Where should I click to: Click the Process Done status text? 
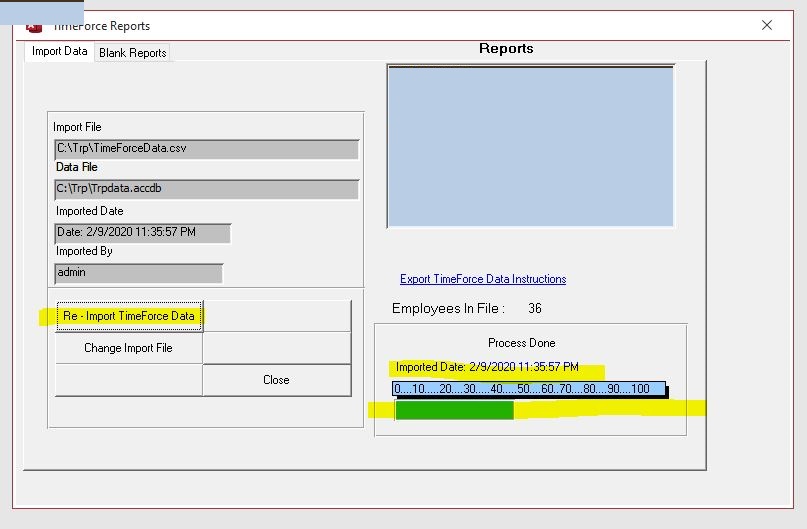(521, 343)
